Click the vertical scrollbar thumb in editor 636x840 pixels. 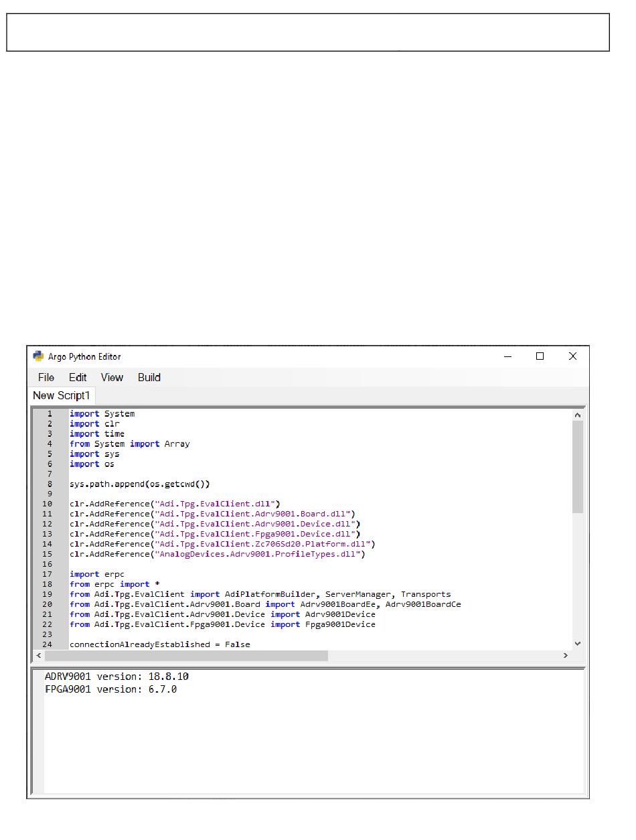pyautogui.click(x=578, y=467)
